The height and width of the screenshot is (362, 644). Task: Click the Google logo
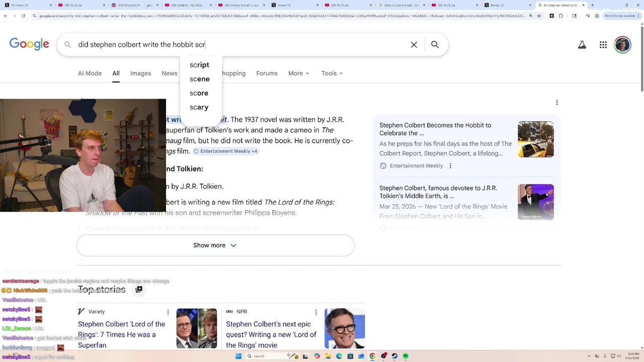[x=29, y=44]
